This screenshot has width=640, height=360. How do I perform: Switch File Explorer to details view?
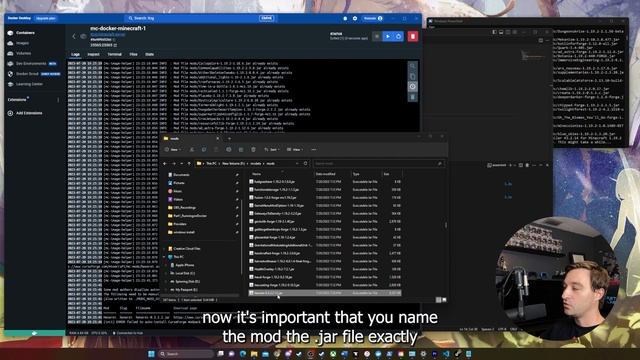(x=438, y=300)
